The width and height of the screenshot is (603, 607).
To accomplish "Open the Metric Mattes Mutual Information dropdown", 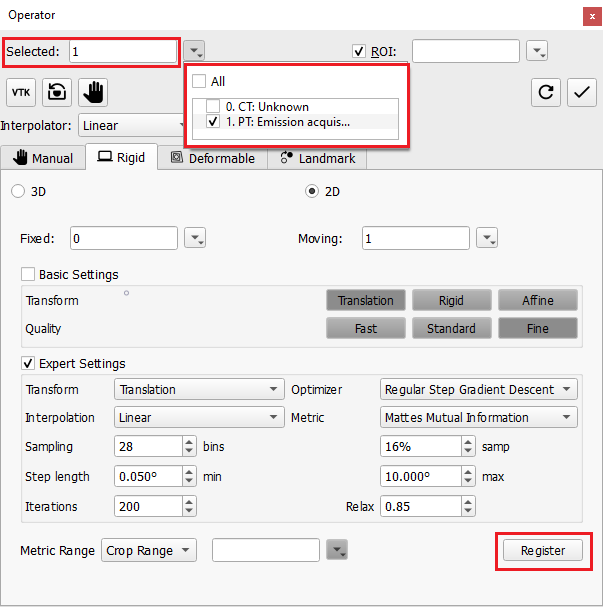I will (x=479, y=418).
